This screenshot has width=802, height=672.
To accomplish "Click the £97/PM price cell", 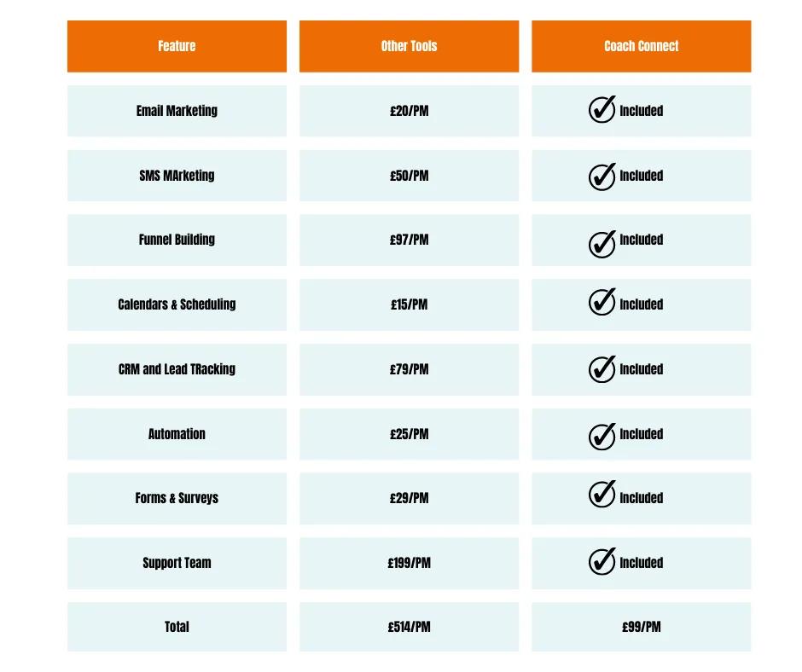I will tap(409, 240).
